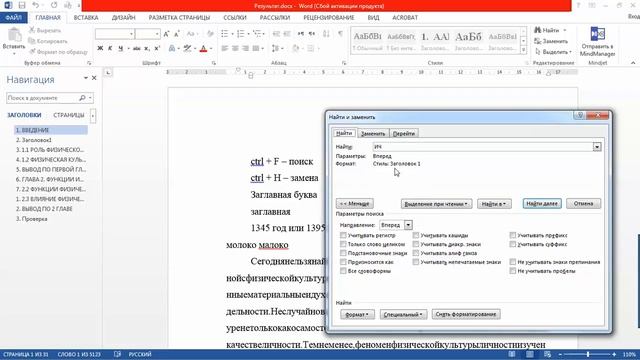Apply subscript formatting
The height and width of the screenshot is (360, 640).
click(147, 49)
